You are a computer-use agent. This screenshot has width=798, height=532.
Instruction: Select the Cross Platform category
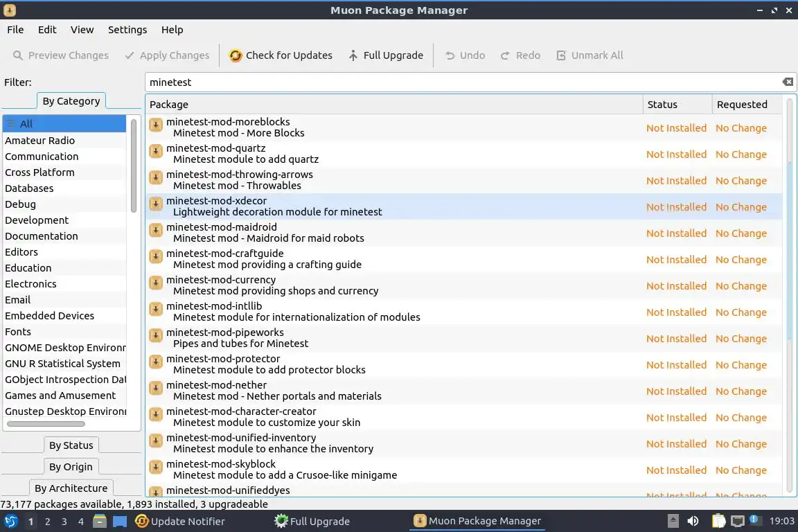[x=64, y=172]
